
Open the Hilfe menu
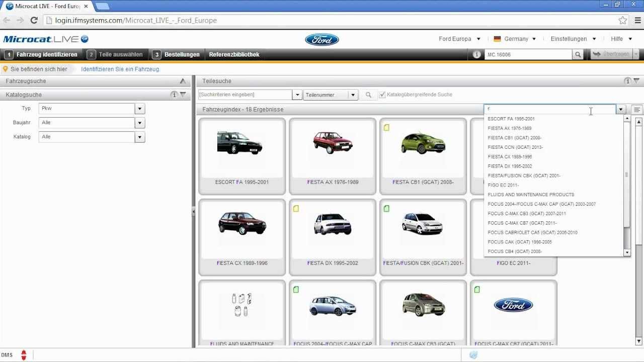(621, 39)
